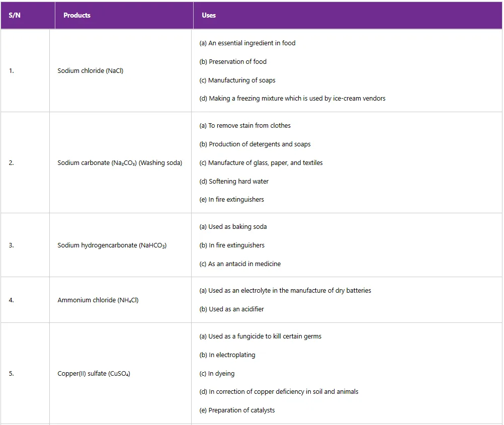Click the S/N column header
This screenshot has height=425, width=504.
coord(15,16)
